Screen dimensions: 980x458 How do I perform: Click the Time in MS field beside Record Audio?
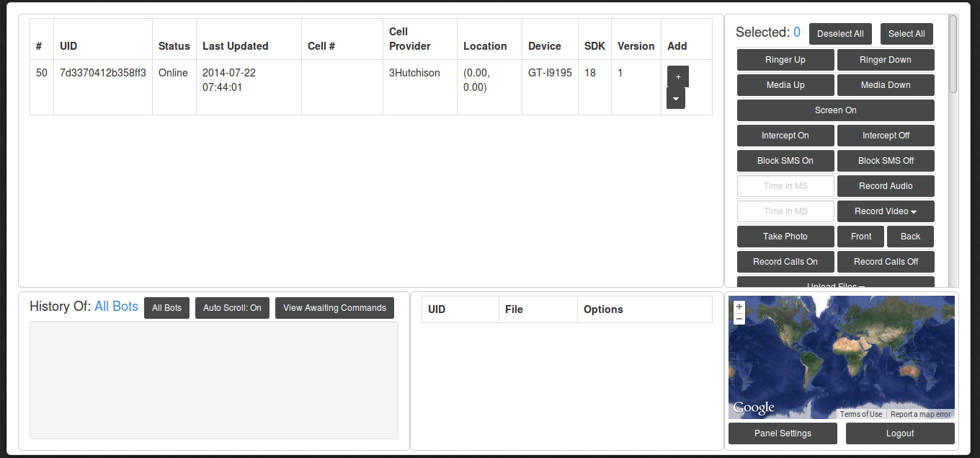tap(785, 186)
